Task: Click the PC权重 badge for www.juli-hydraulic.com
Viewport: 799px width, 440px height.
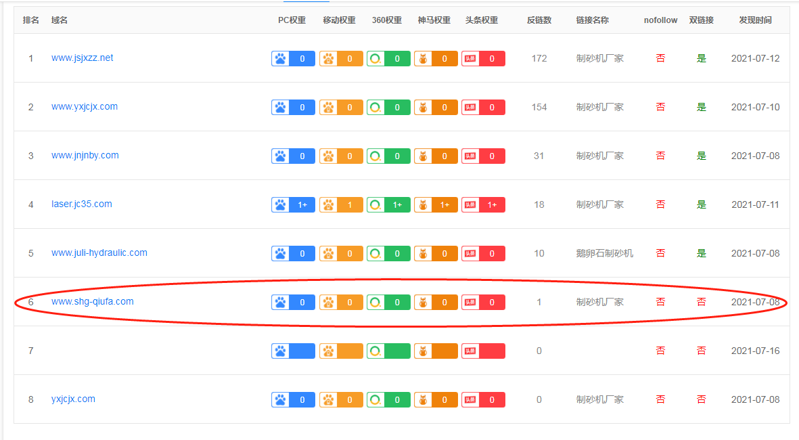Action: click(293, 253)
